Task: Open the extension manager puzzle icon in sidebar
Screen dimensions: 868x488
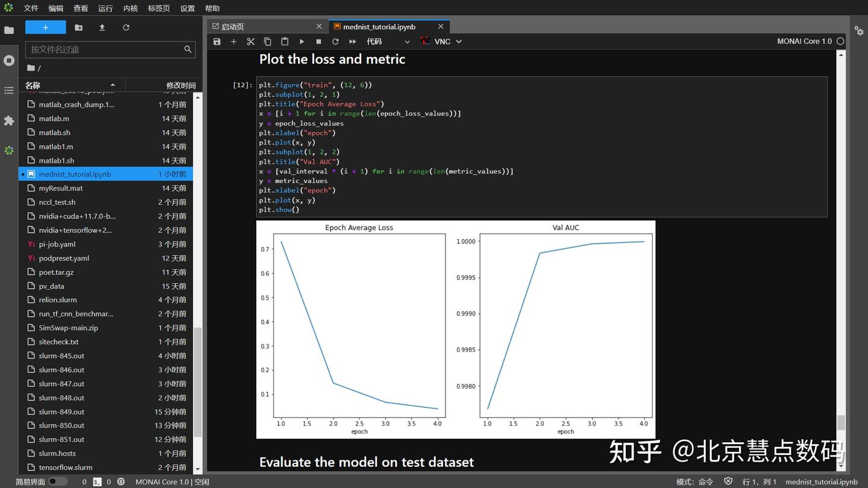Action: 9,120
